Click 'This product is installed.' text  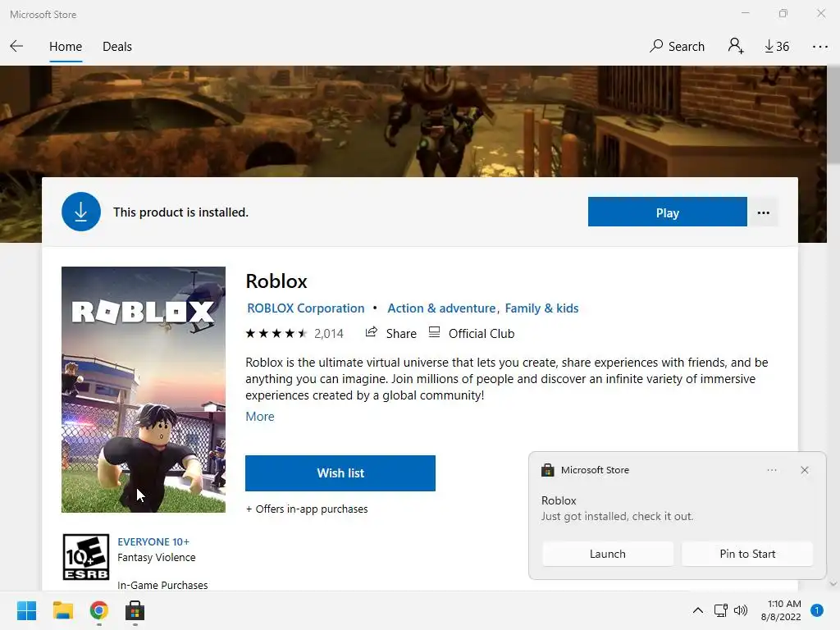point(180,212)
